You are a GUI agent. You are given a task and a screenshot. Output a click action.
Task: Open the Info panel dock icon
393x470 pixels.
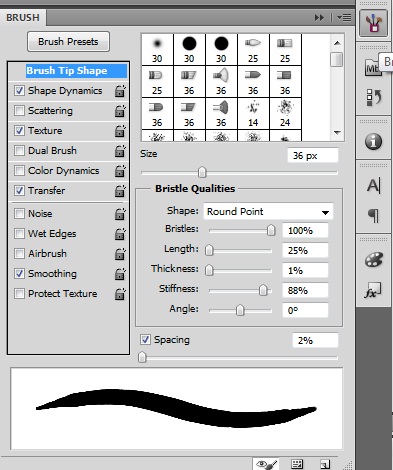coord(373,142)
